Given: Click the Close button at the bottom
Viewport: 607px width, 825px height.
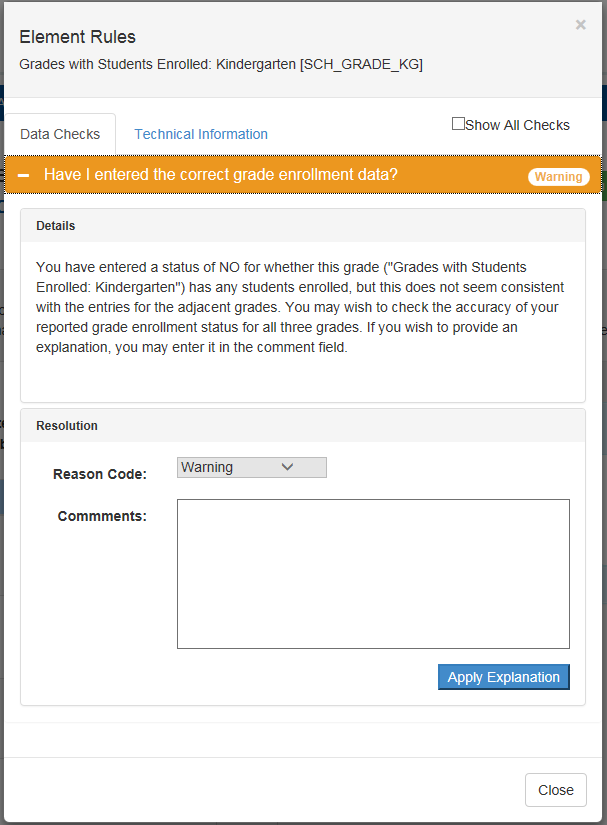Looking at the screenshot, I should pyautogui.click(x=555, y=790).
